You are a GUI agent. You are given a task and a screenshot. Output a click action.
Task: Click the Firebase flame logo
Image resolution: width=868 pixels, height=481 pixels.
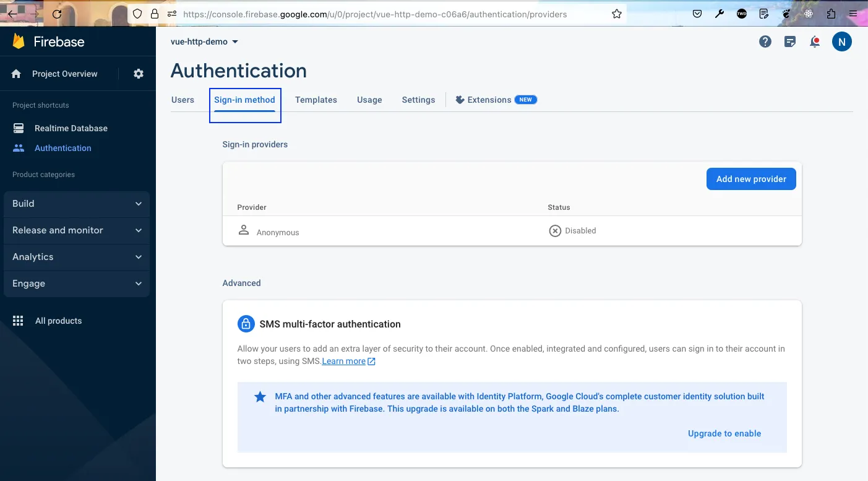(x=19, y=41)
